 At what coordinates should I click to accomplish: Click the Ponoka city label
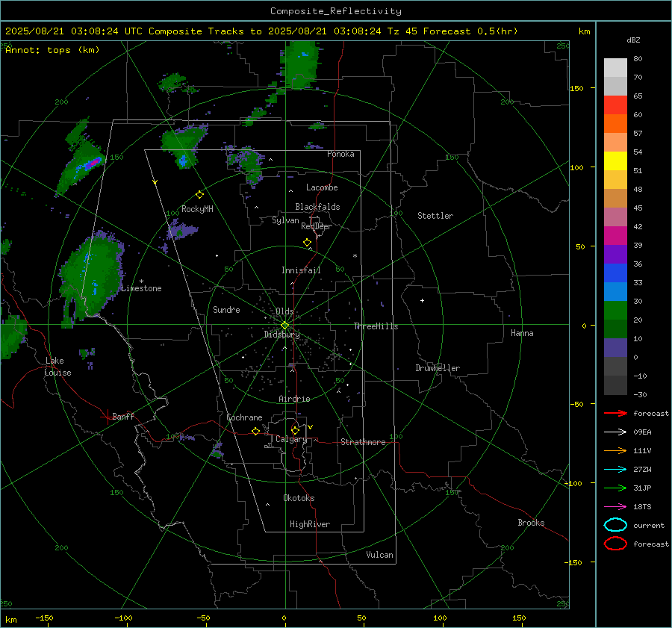(x=340, y=154)
